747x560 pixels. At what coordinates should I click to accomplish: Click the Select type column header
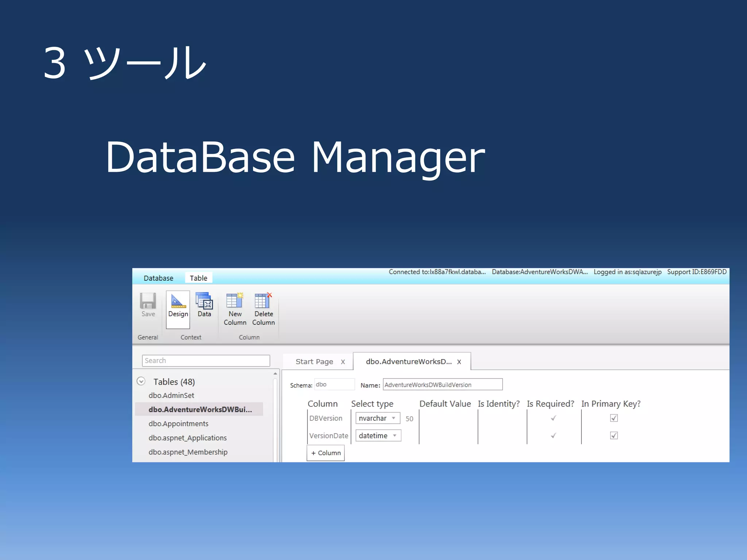pos(372,404)
